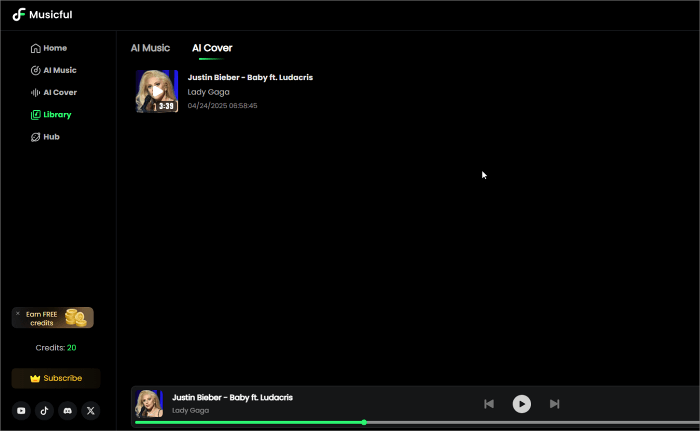The height and width of the screenshot is (431, 700).
Task: Seek within the unplayed gray progress bar
Action: click(x=533, y=423)
